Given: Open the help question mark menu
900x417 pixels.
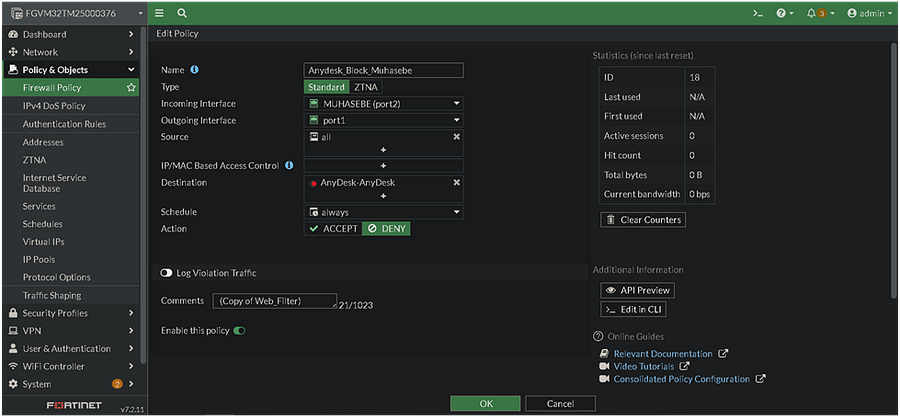Looking at the screenshot, I should point(784,13).
